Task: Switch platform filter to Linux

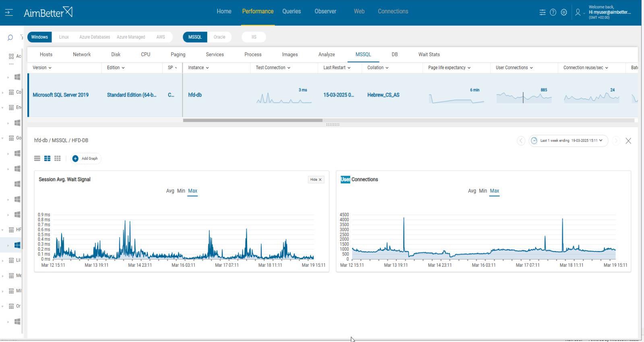Action: [64, 37]
